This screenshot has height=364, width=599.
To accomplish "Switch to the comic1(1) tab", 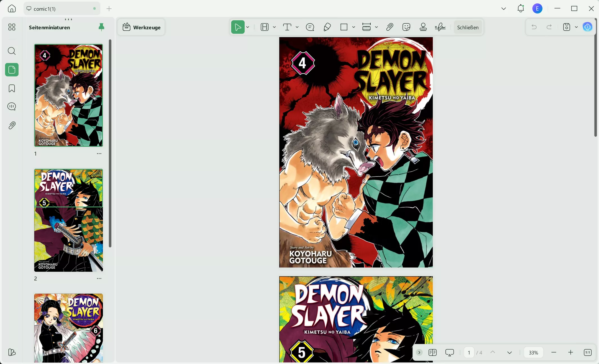I will (x=62, y=9).
